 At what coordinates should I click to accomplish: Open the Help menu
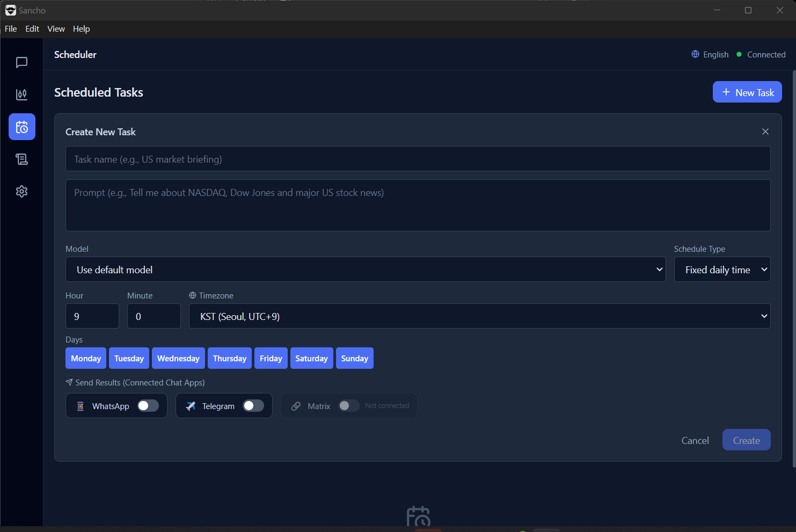pyautogui.click(x=82, y=29)
